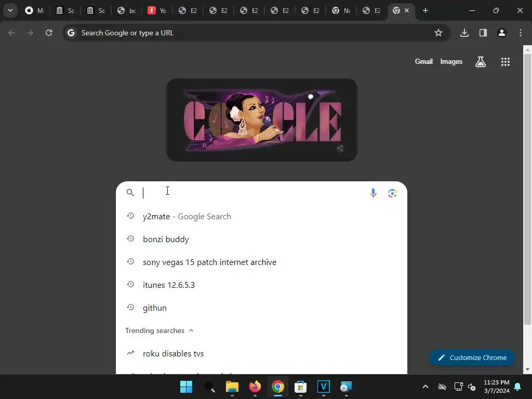Viewport: 532px width, 399px height.
Task: Click the page vertical scrollbar
Action: tap(527, 189)
